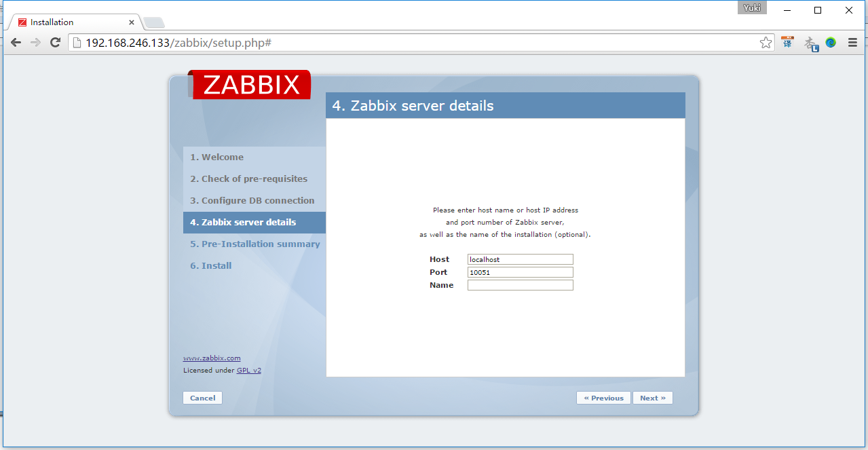Click the "Please enter host name or host IP address" text

[x=506, y=210]
